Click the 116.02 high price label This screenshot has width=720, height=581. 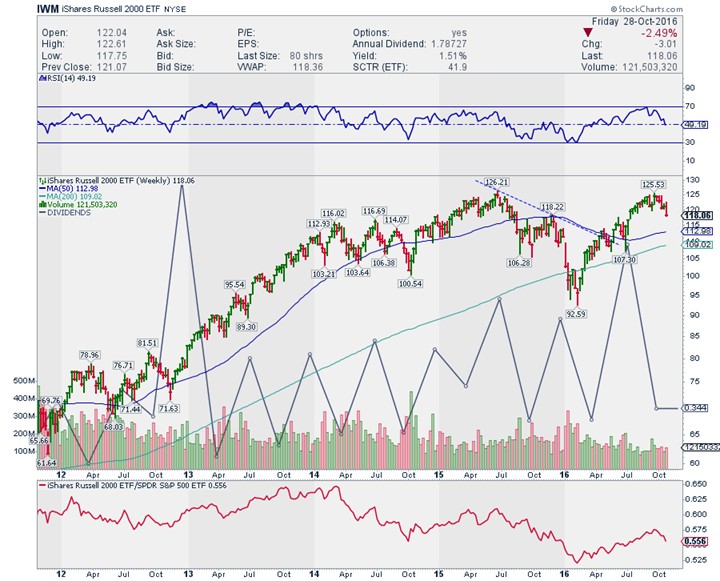333,213
